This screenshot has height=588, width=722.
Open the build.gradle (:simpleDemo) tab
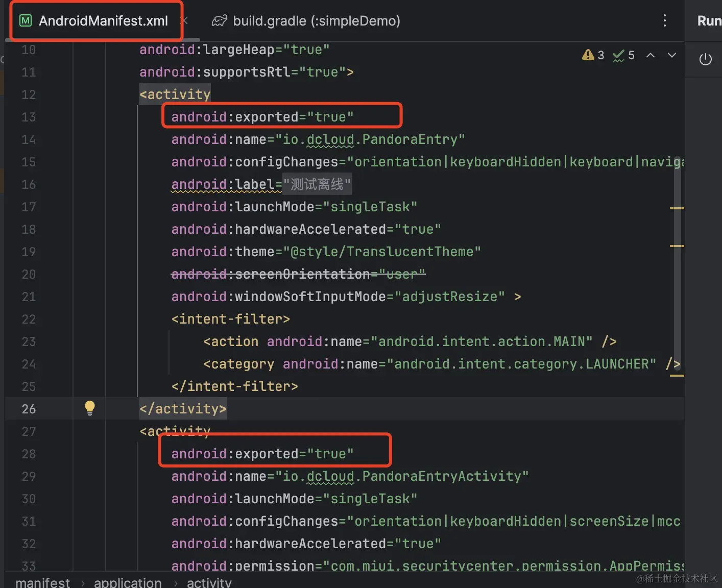pos(306,21)
